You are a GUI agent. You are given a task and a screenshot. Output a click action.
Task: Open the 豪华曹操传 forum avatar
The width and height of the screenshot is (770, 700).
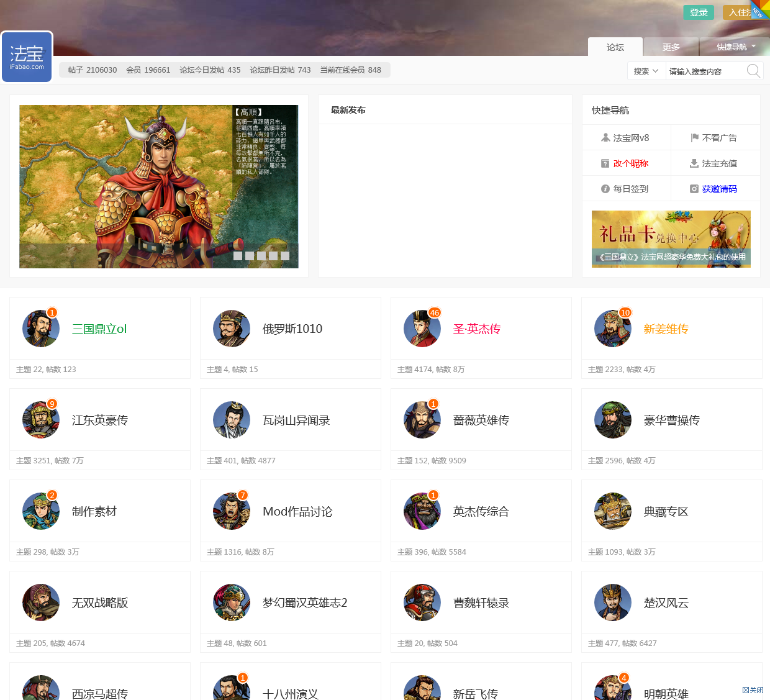coord(613,420)
